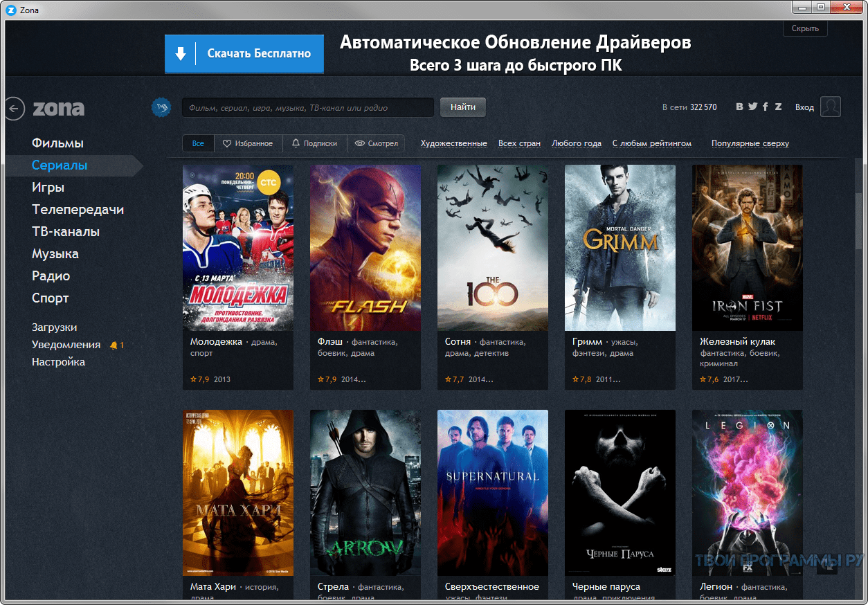Open the Музыка section
This screenshot has height=605, width=868.
tap(55, 254)
